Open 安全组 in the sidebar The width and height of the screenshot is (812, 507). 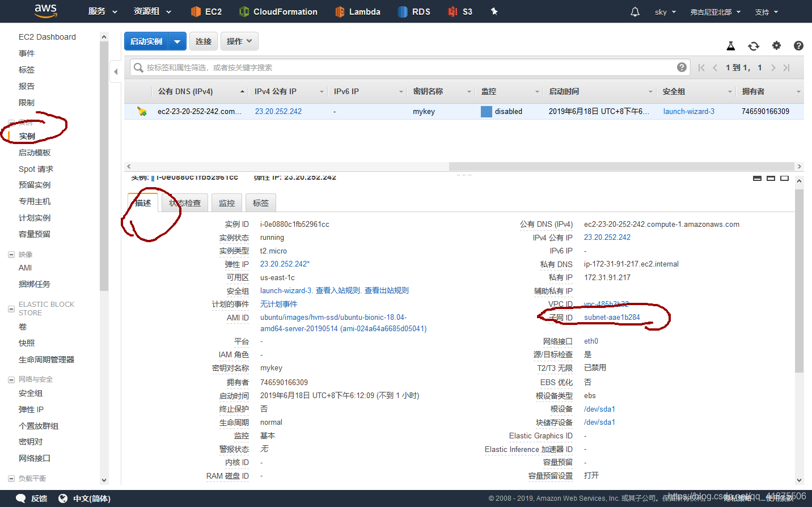(31, 393)
